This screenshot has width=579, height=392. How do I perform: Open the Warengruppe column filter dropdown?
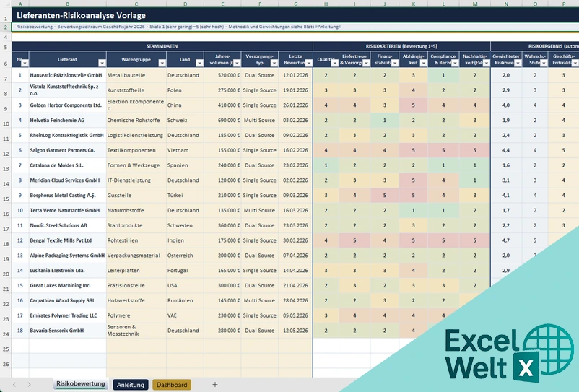tap(162, 63)
